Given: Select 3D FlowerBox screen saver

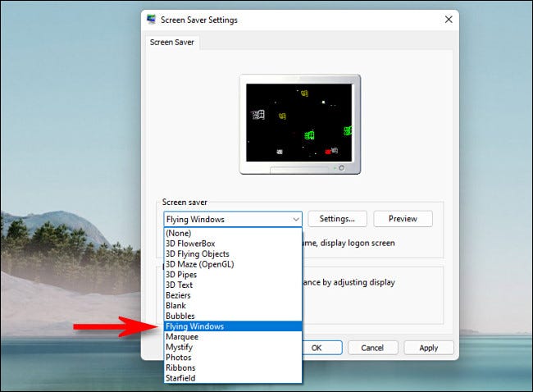Looking at the screenshot, I should click(x=233, y=244).
